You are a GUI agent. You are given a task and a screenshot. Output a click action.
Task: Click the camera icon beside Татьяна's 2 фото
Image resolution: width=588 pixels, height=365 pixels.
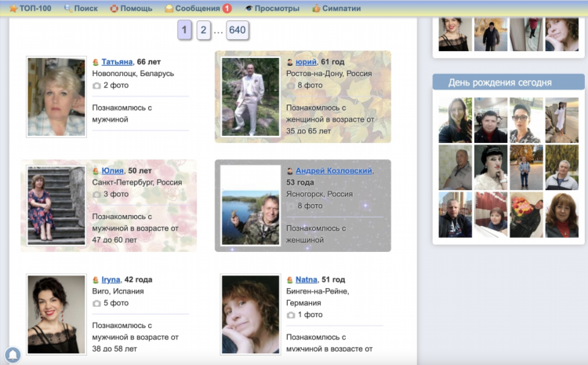tap(96, 86)
